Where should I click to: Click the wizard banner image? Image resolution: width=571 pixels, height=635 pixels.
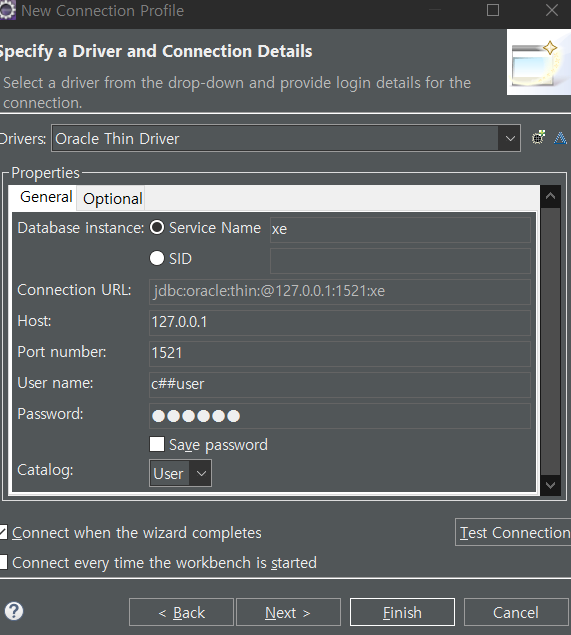point(539,62)
